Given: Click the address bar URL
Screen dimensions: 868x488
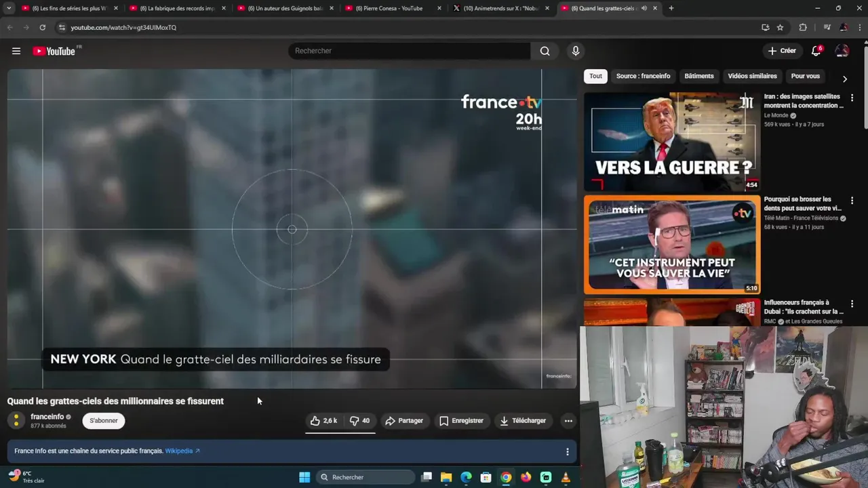Looking at the screenshot, I should [x=123, y=28].
